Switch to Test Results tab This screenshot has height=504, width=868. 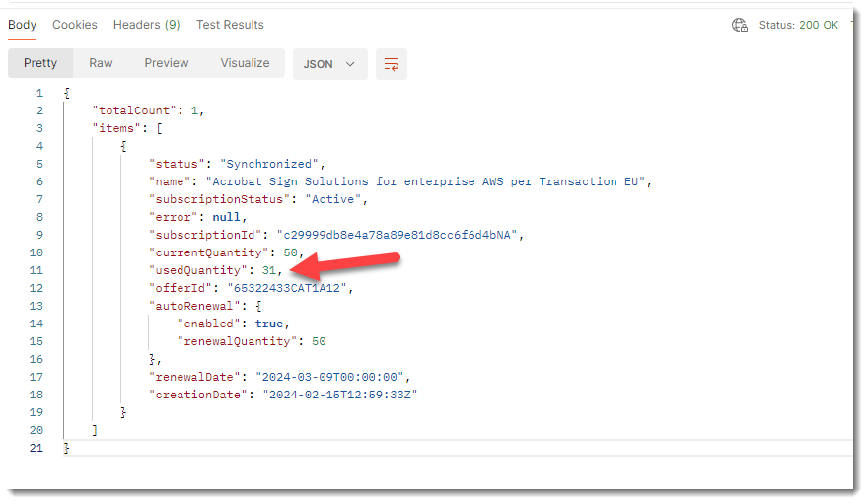[x=230, y=25]
